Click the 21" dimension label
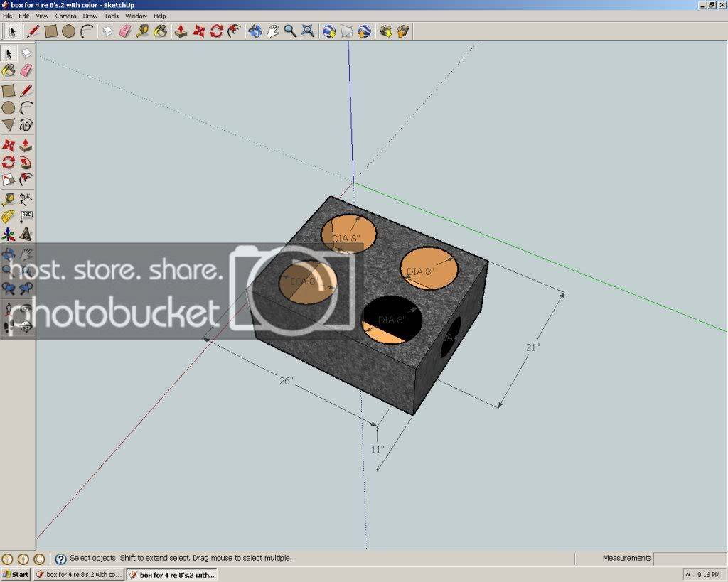Viewport: 728px width, 582px height. click(x=532, y=347)
